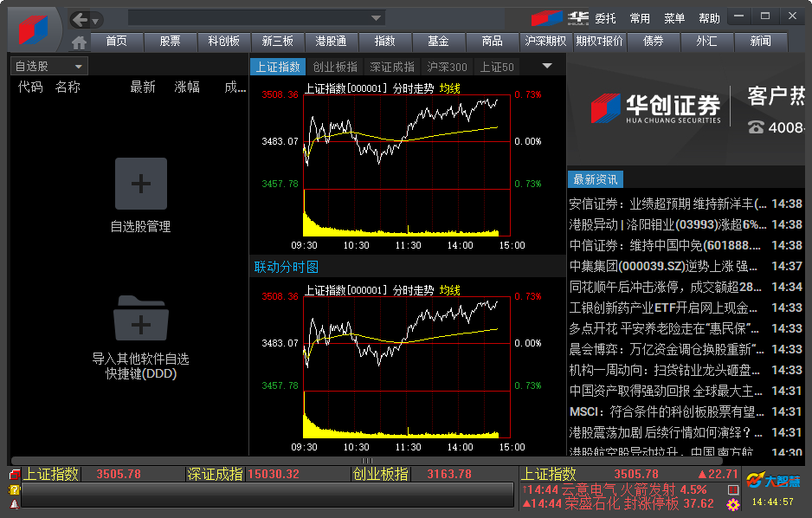
Task: Click the 联动分时图 heading
Action: click(x=286, y=268)
